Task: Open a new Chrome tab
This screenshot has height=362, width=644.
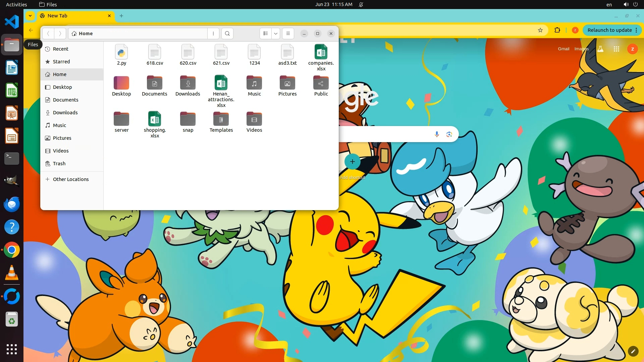Action: (121, 16)
